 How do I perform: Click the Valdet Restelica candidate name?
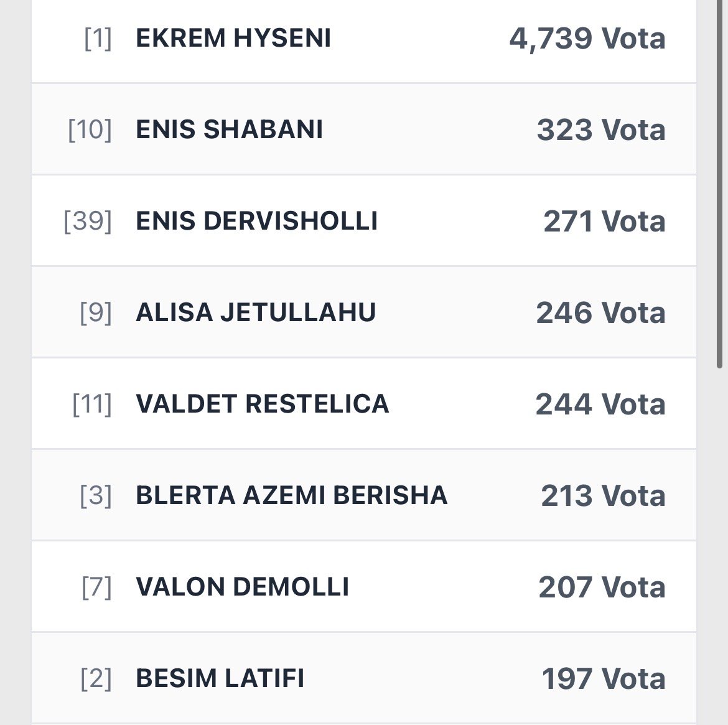pyautogui.click(x=262, y=404)
